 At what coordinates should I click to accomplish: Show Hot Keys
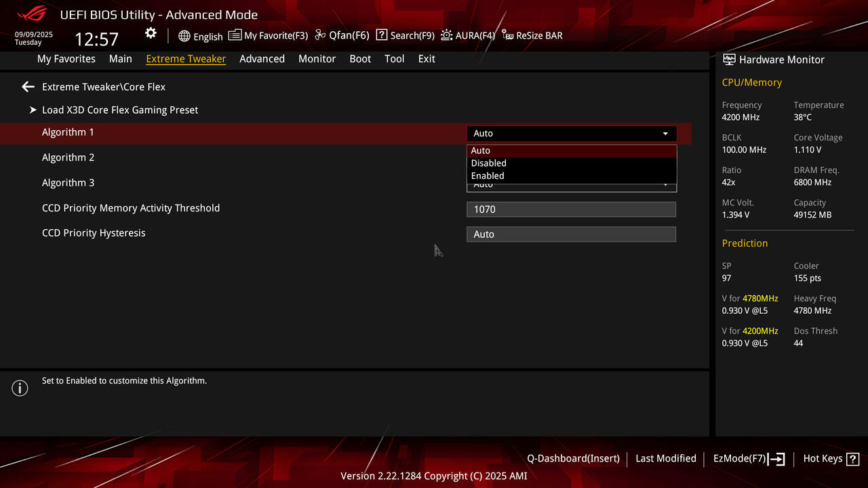click(x=831, y=459)
